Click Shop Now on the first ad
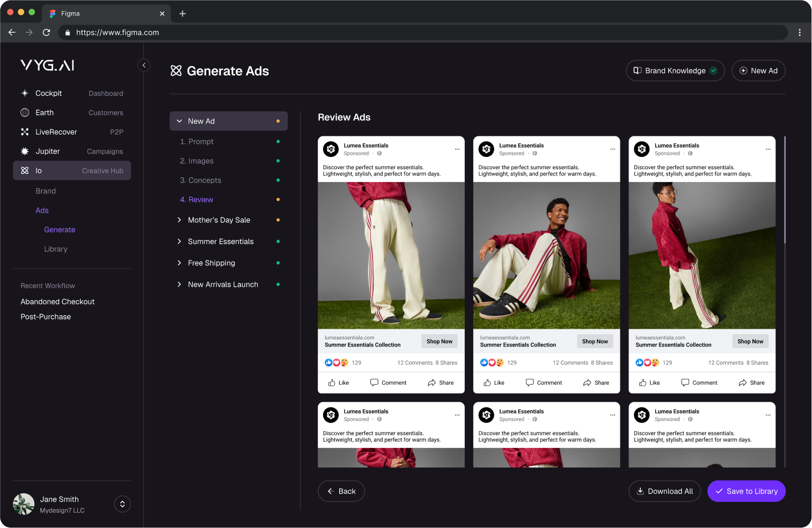Image resolution: width=812 pixels, height=528 pixels. click(x=440, y=341)
